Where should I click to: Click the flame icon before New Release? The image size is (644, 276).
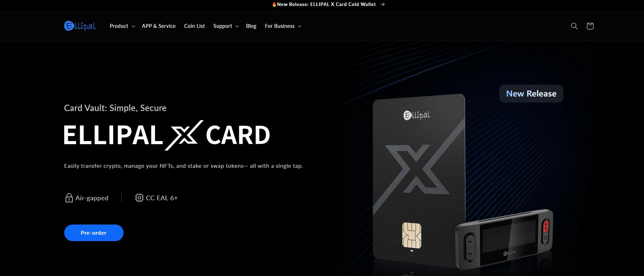(274, 4)
